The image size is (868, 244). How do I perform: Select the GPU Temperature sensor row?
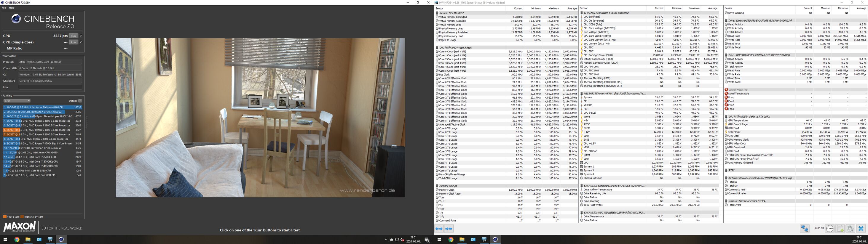795,121
